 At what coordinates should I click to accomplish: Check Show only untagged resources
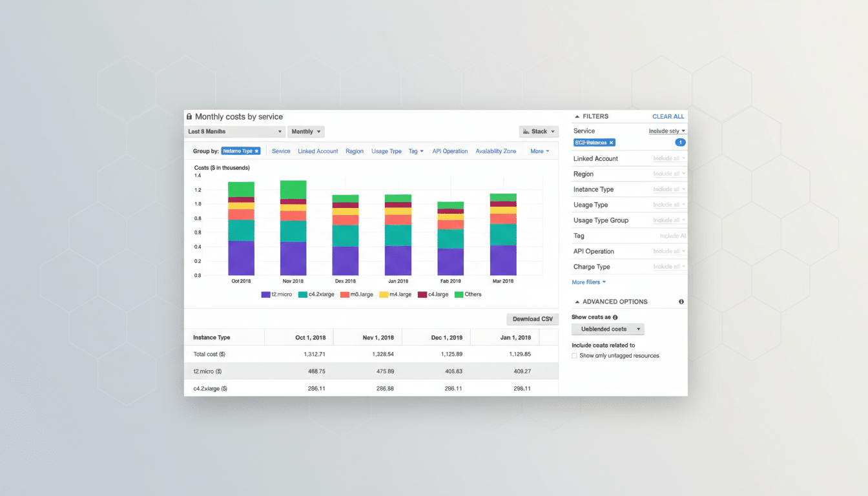pos(575,356)
